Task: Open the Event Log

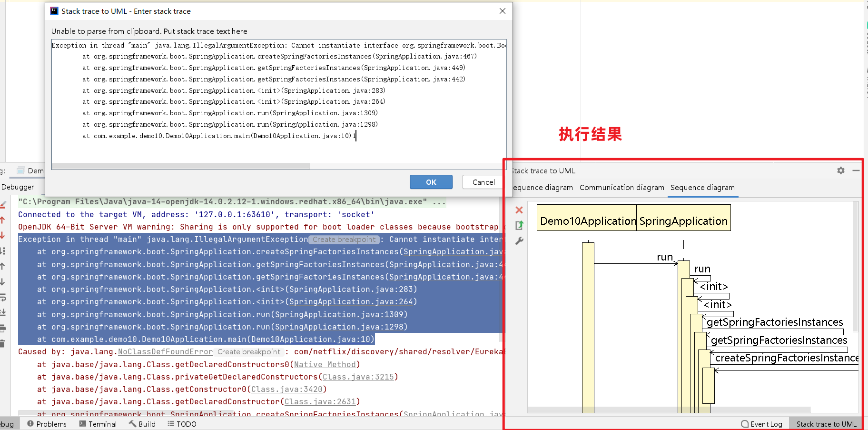Action: [761, 423]
